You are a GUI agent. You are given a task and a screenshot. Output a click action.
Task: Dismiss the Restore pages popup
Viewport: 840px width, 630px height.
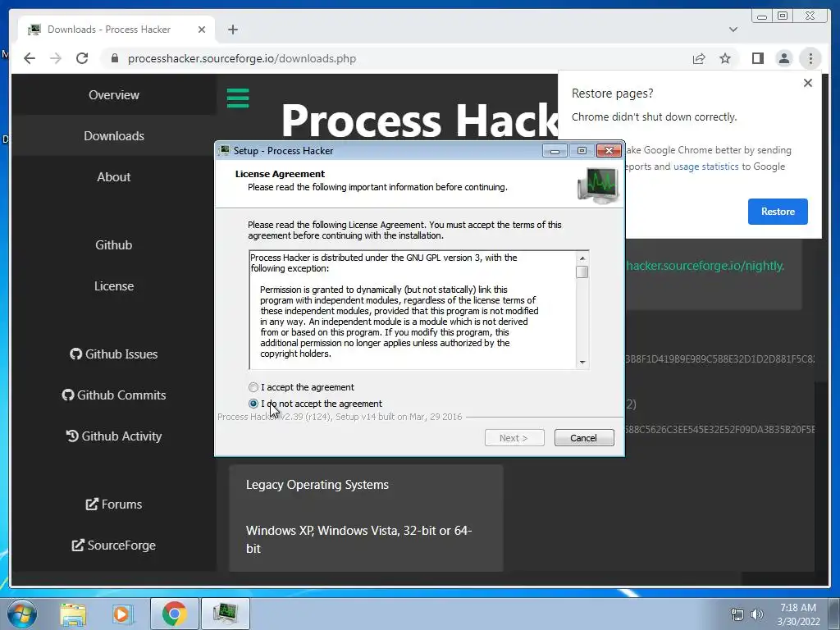pyautogui.click(x=808, y=83)
